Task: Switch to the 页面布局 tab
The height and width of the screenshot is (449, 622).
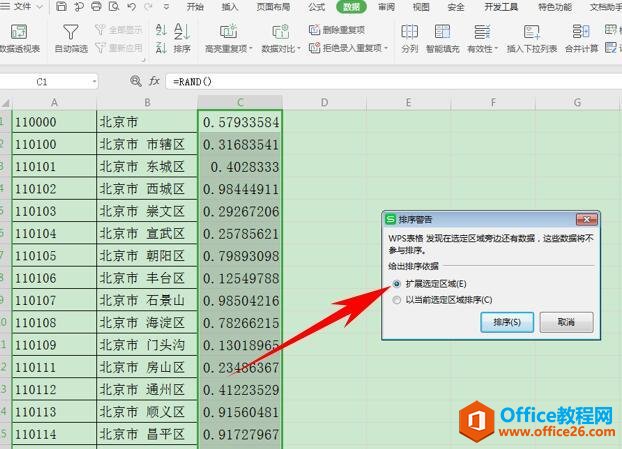Action: [x=273, y=7]
